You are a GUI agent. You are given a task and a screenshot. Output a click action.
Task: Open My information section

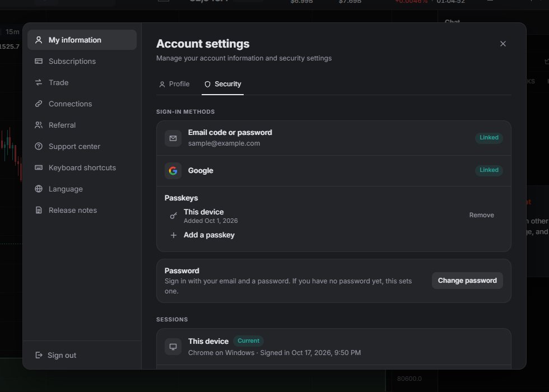click(x=82, y=40)
